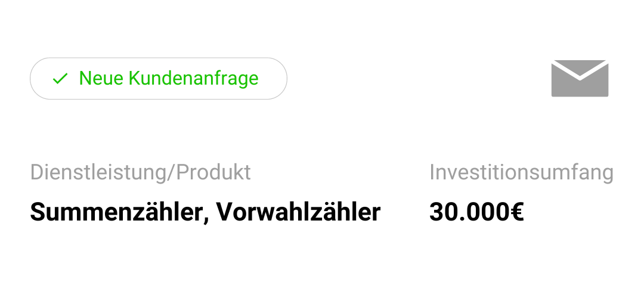Click the left rounded edge of the badge
The height and width of the screenshot is (298, 644).
(36, 79)
